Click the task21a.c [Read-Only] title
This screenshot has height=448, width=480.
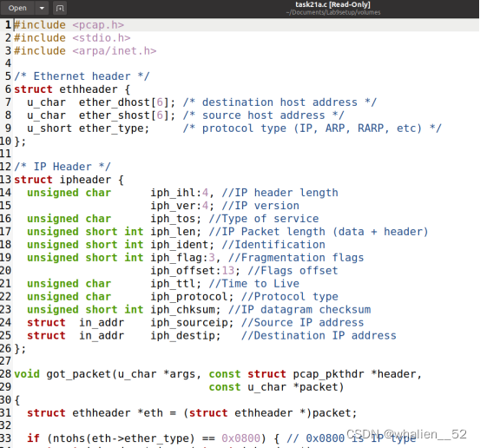(x=332, y=4)
